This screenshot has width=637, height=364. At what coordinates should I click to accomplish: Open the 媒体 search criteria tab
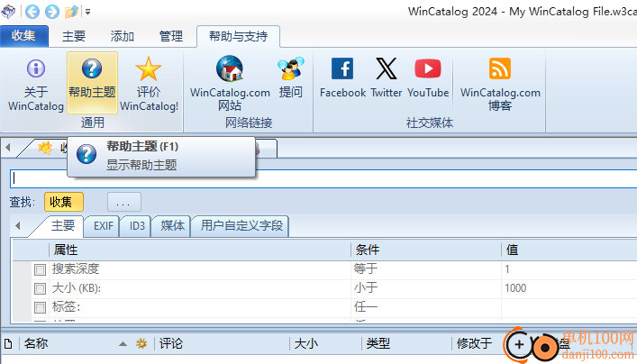173,226
